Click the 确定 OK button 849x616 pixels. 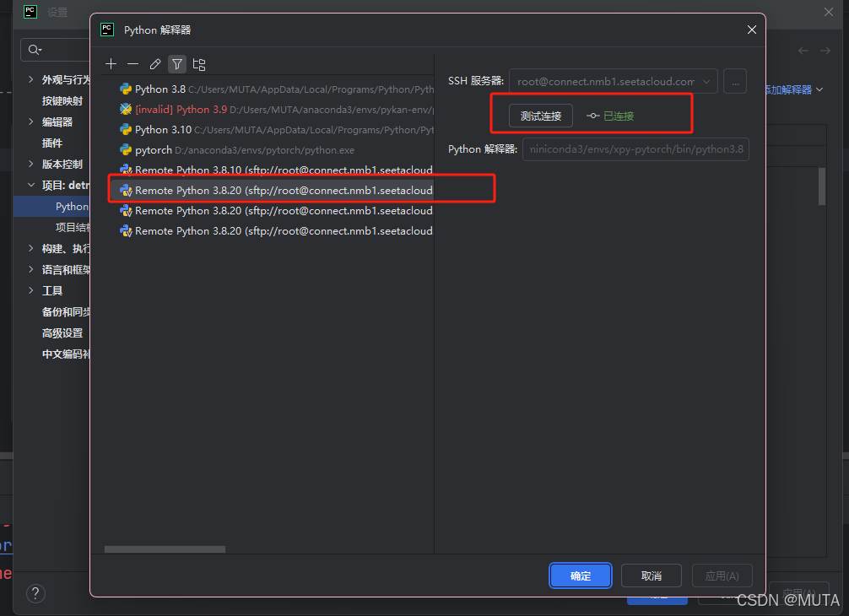coord(581,576)
